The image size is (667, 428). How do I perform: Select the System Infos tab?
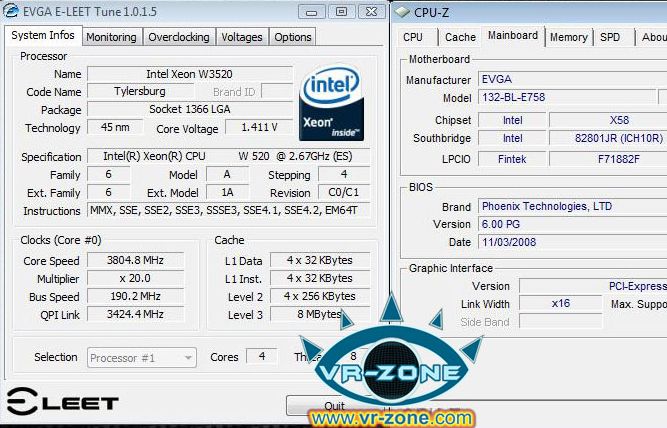click(x=43, y=35)
